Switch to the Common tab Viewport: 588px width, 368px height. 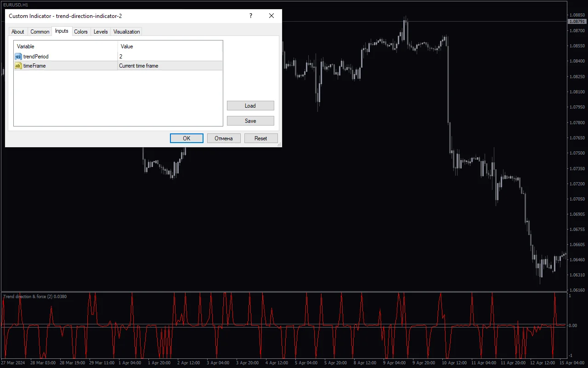[x=40, y=32]
